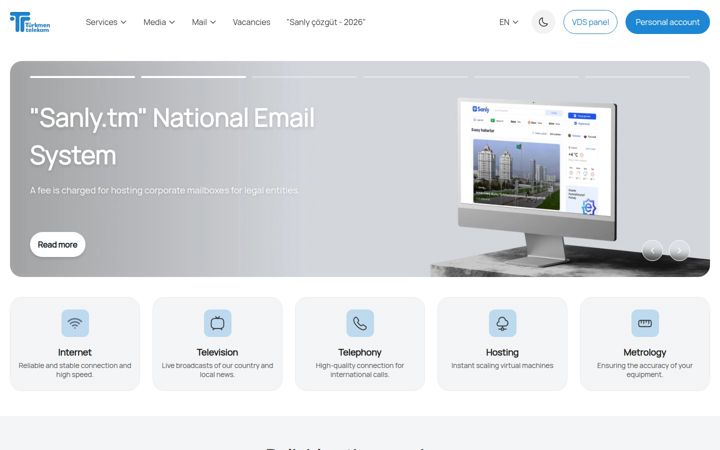Click the corporate mailboxes fee description
Screen dimensions: 720x450
[x=164, y=190]
